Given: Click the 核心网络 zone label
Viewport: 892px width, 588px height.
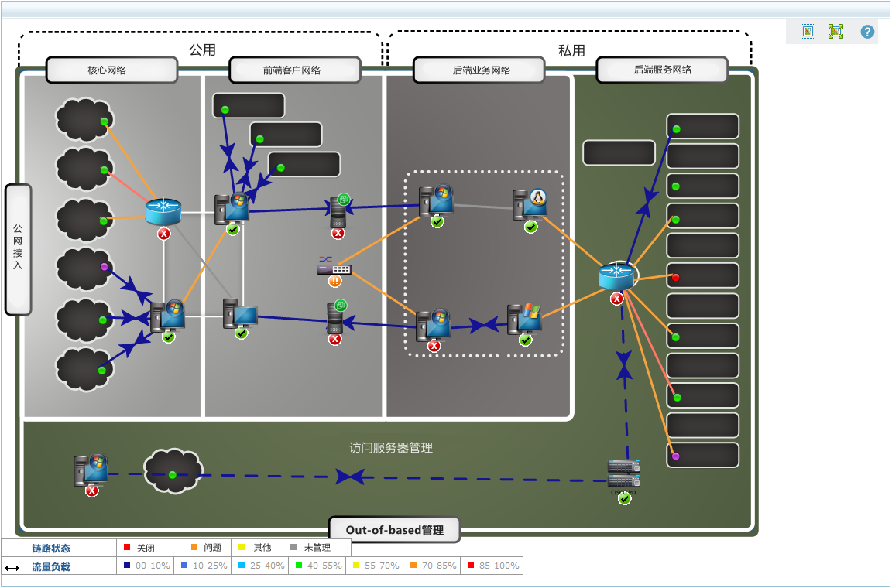Looking at the screenshot, I should 112,70.
